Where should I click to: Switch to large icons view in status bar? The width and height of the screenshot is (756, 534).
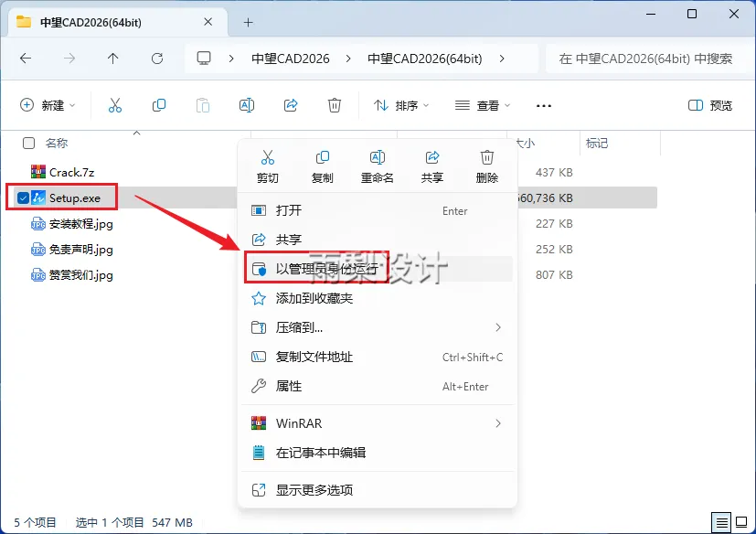pyautogui.click(x=741, y=522)
